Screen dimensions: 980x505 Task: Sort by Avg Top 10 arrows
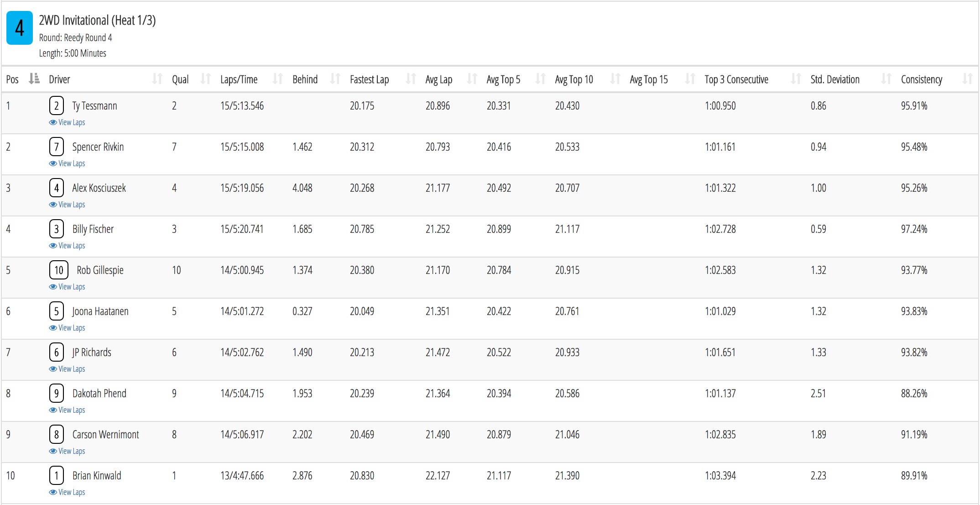615,79
